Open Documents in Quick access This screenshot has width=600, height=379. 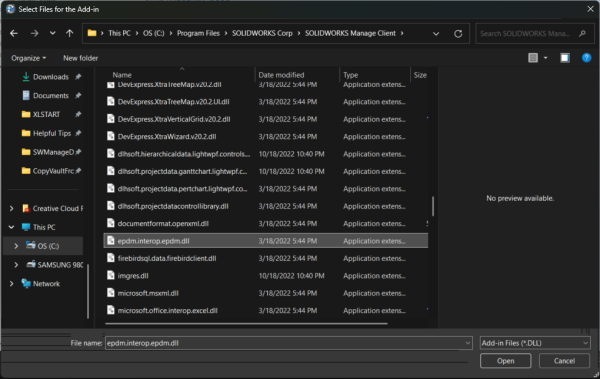[51, 96]
